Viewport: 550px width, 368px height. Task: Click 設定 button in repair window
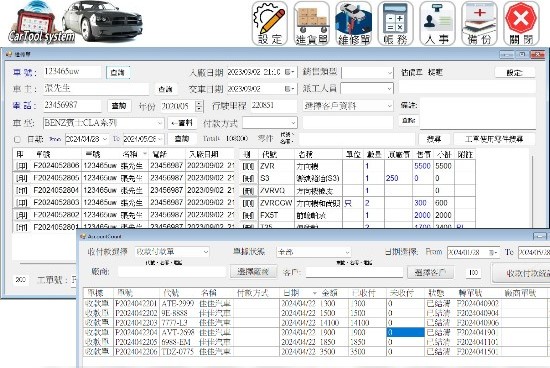(515, 72)
